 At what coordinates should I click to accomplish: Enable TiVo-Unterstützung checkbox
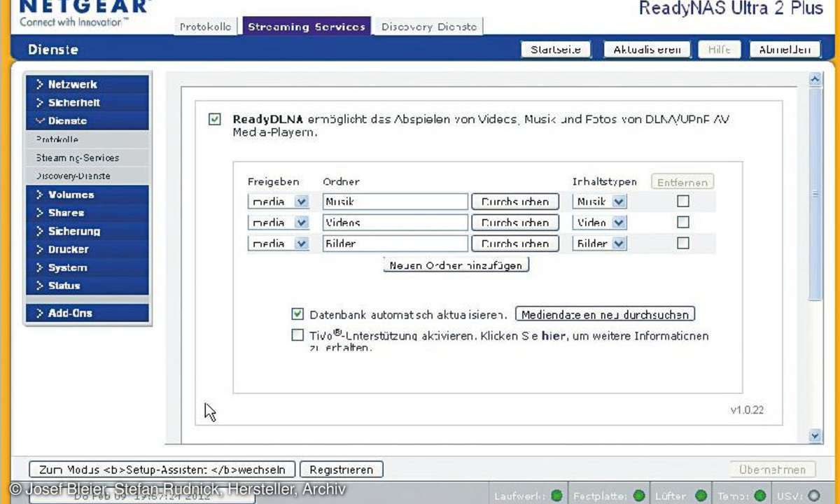[x=297, y=335]
